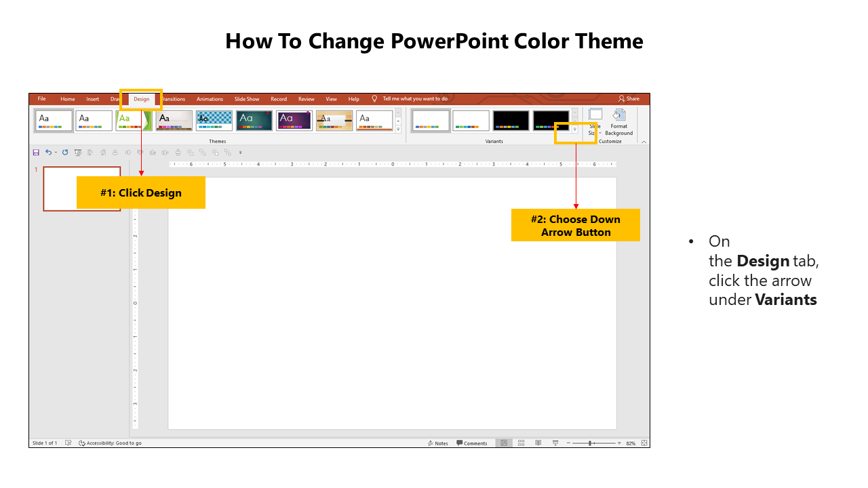Select the blue diamond-pattern theme thumbnail
Screen dimensions: 868x488
(214, 121)
